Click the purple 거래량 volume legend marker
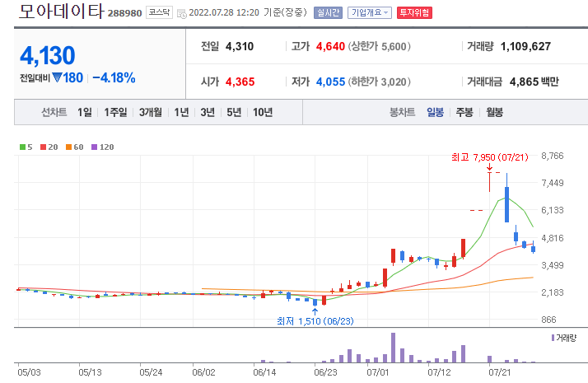 click(553, 338)
